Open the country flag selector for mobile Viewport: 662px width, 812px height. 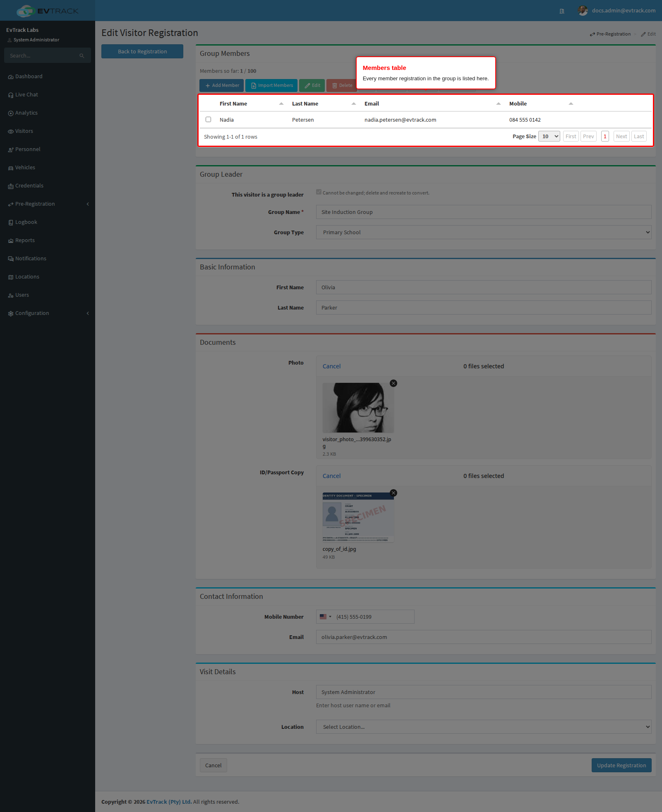click(326, 617)
